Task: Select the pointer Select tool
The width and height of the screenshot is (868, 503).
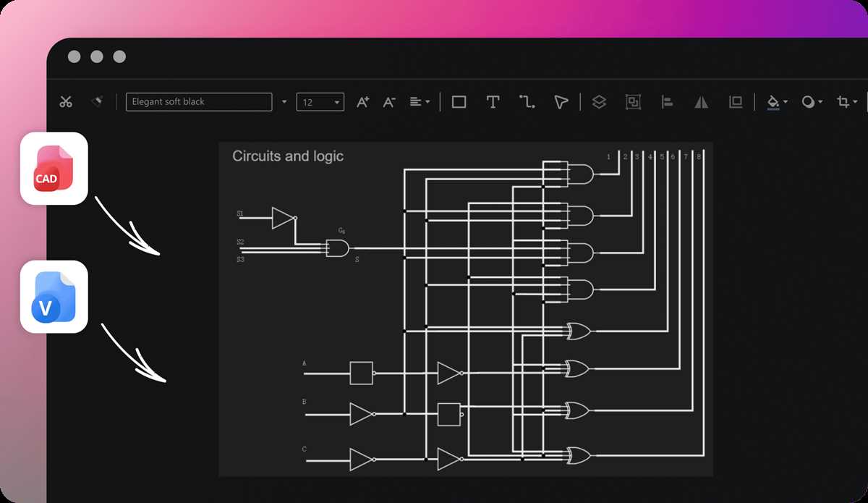Action: coord(561,102)
